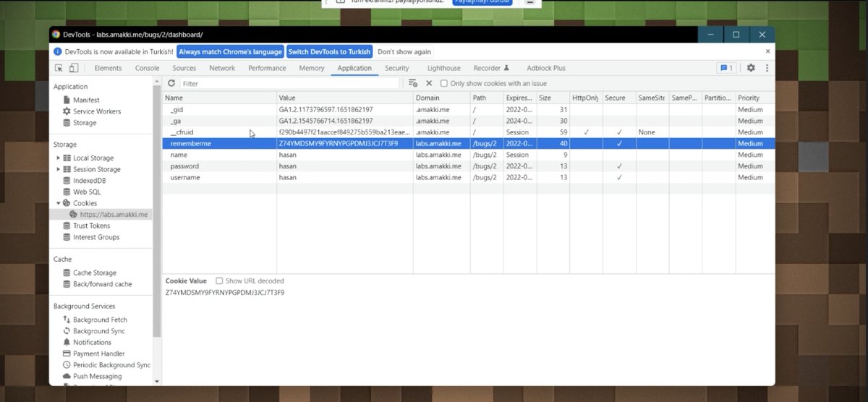This screenshot has width=868, height=402.
Task: Clear all cookies with filter icon
Action: coord(413,83)
